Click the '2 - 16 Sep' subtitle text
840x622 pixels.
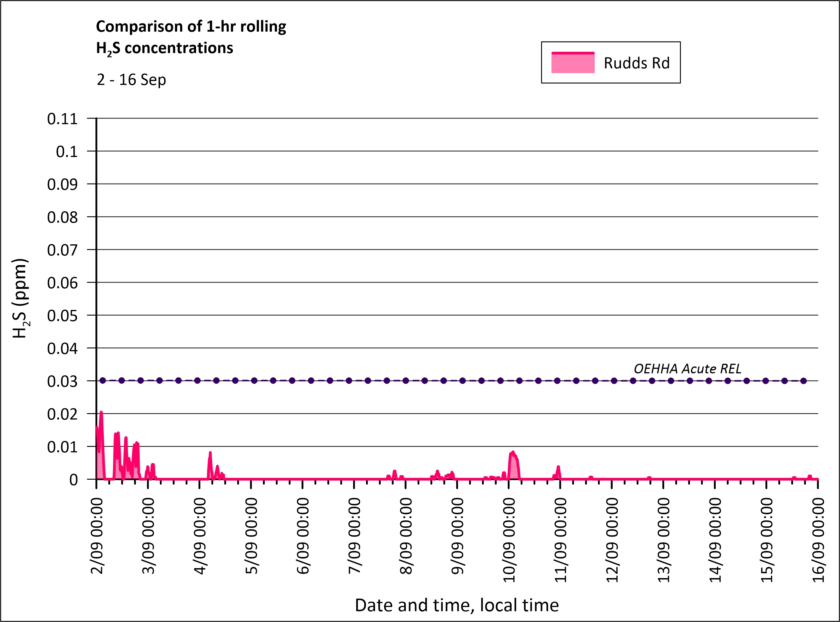131,80
